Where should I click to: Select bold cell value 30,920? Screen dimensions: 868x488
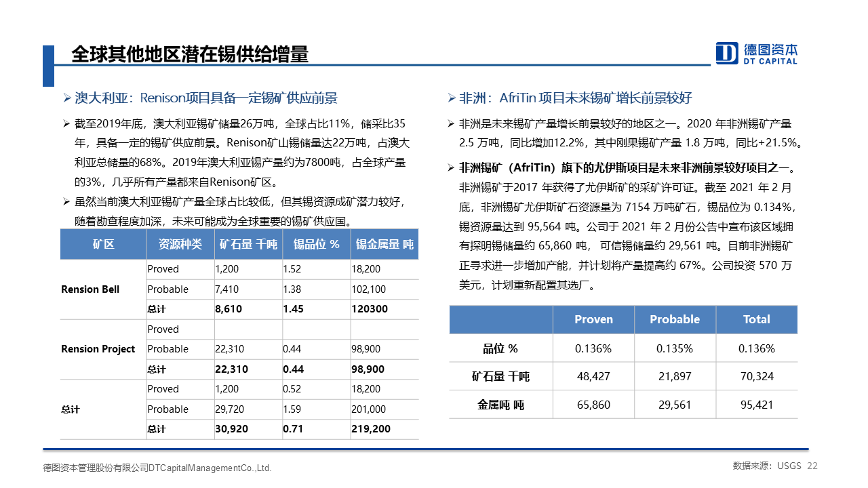pos(231,429)
